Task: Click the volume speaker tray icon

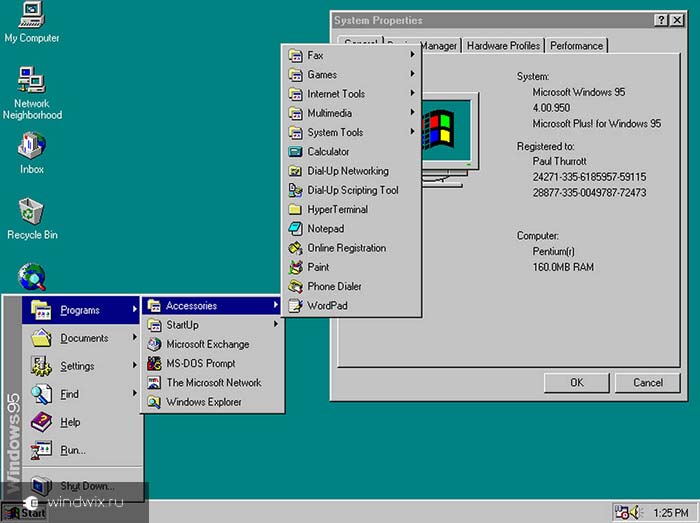Action: pos(636,512)
